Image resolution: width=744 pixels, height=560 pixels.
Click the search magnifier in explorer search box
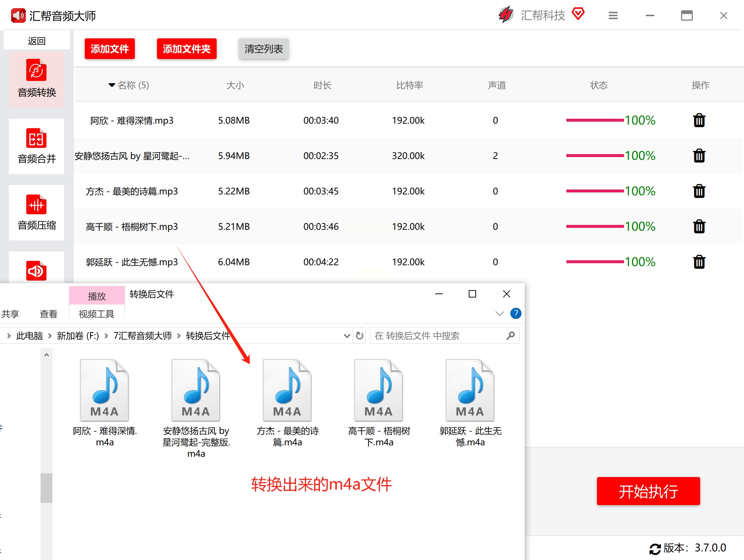pos(510,335)
